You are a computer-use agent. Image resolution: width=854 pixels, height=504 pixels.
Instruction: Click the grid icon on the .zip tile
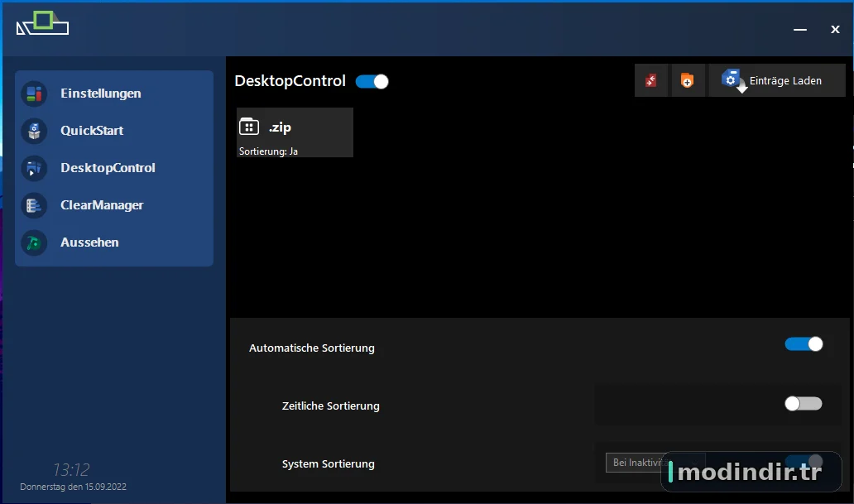(249, 127)
